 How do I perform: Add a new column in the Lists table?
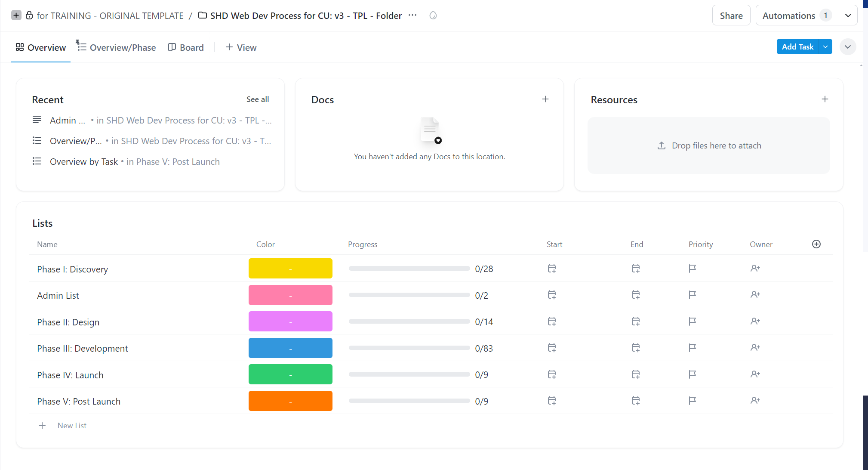click(816, 244)
